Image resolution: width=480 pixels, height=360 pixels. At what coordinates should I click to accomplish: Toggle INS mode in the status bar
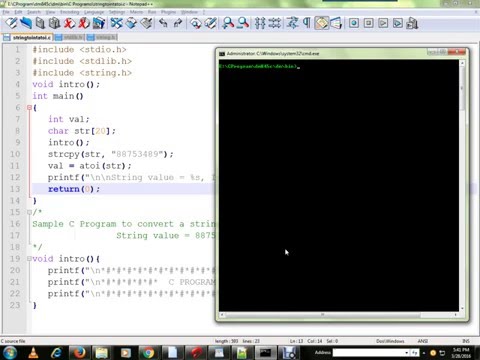coord(466,341)
